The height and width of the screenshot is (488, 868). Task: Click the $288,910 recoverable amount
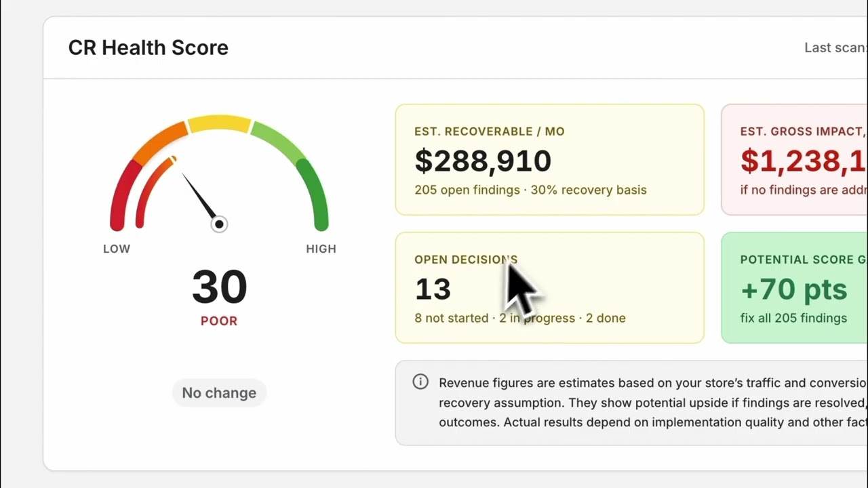click(x=483, y=161)
